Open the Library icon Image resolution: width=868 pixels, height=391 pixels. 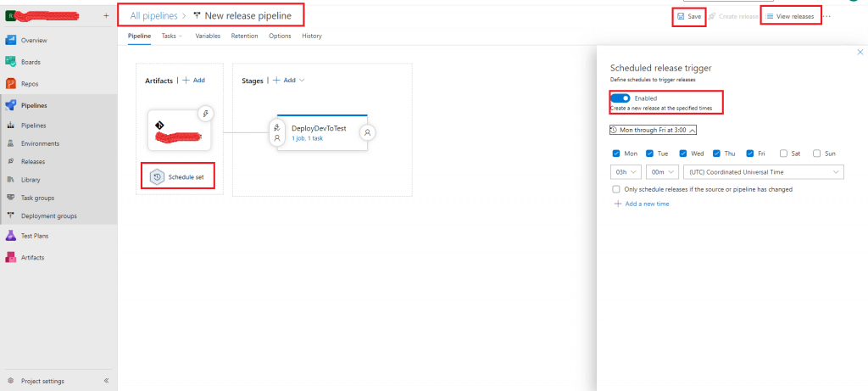click(x=10, y=180)
